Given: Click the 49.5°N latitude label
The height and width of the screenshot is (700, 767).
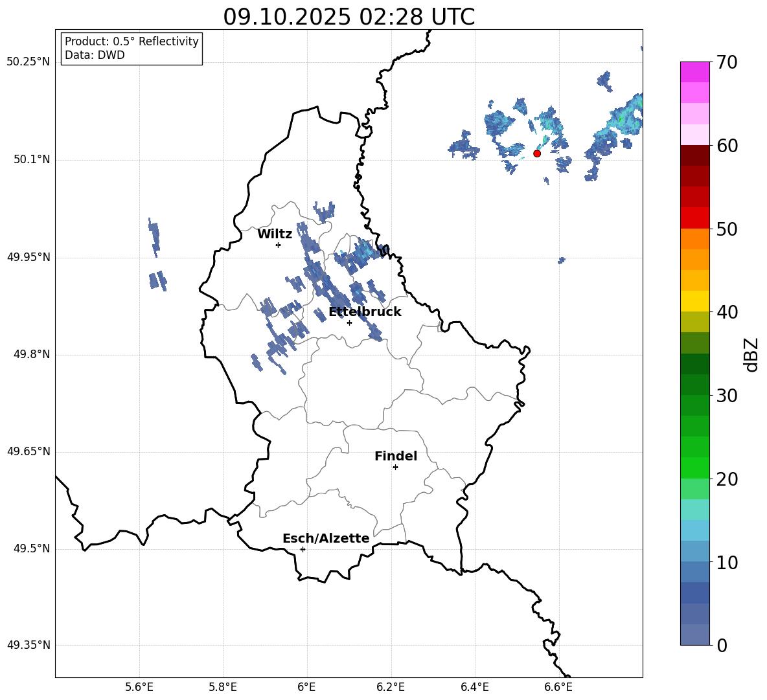Looking at the screenshot, I should [32, 548].
